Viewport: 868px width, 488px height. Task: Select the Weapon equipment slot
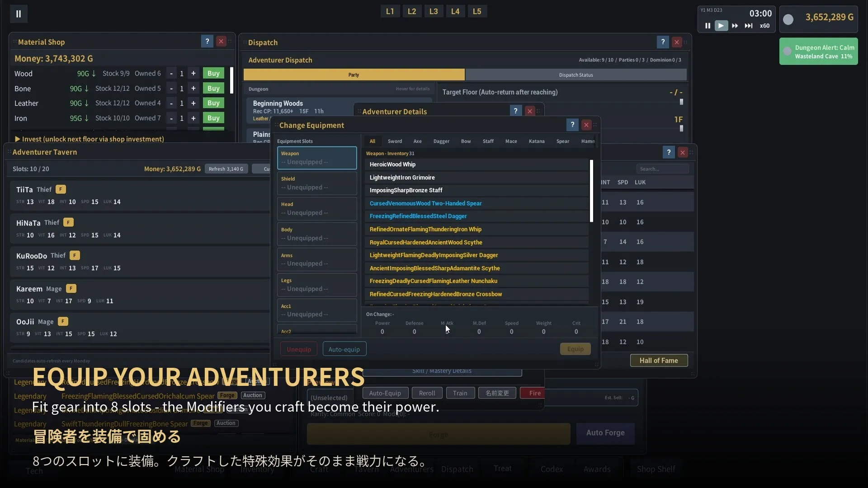click(317, 158)
